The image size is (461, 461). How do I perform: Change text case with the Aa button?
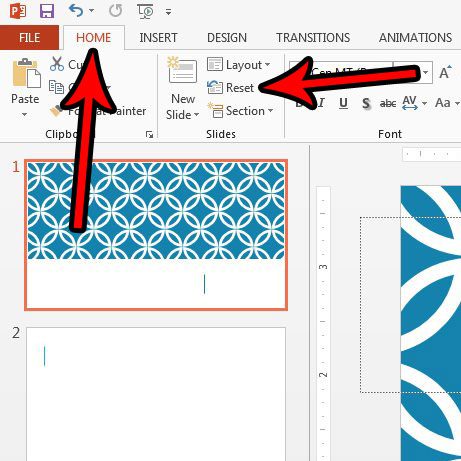click(x=447, y=103)
